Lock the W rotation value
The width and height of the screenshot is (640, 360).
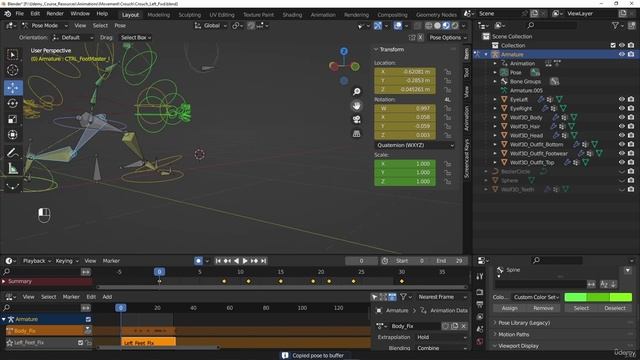coord(448,109)
